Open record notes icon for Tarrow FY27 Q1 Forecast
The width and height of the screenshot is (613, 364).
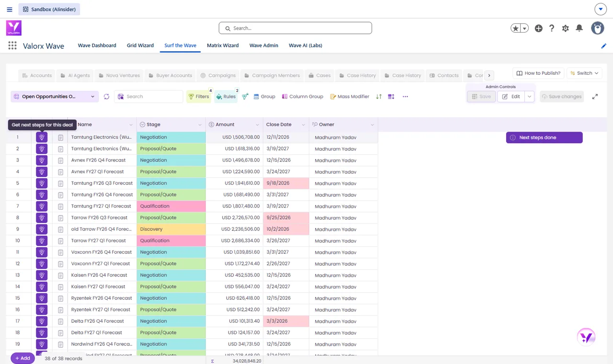60,241
